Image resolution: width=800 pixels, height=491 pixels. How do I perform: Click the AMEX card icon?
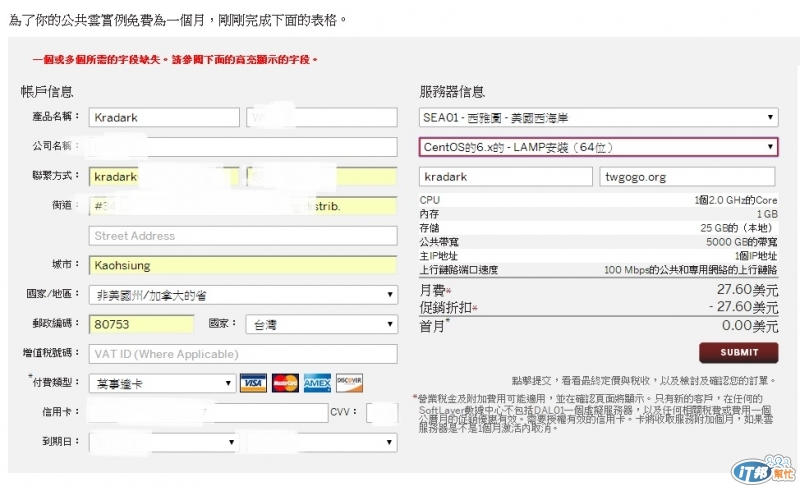[317, 383]
